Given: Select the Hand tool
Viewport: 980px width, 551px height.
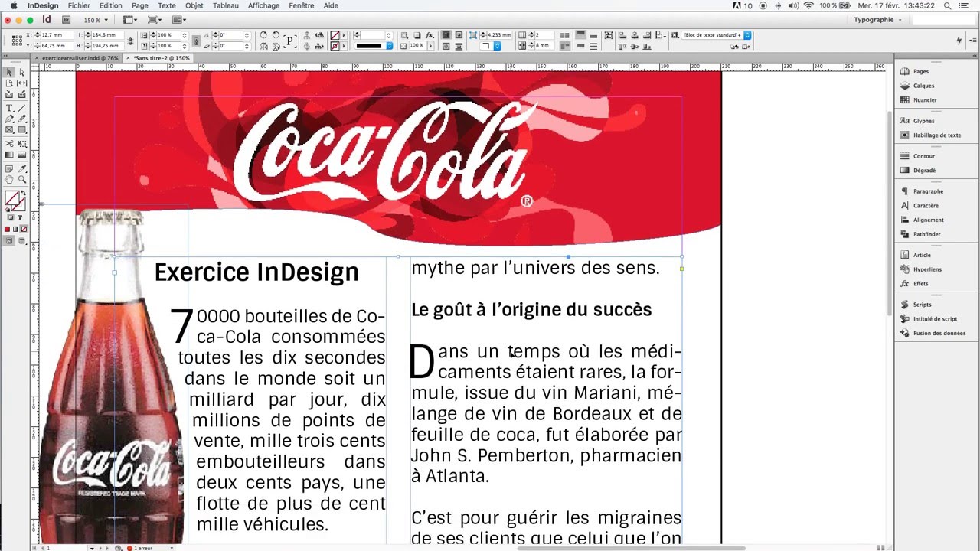Looking at the screenshot, I should coord(9,180).
